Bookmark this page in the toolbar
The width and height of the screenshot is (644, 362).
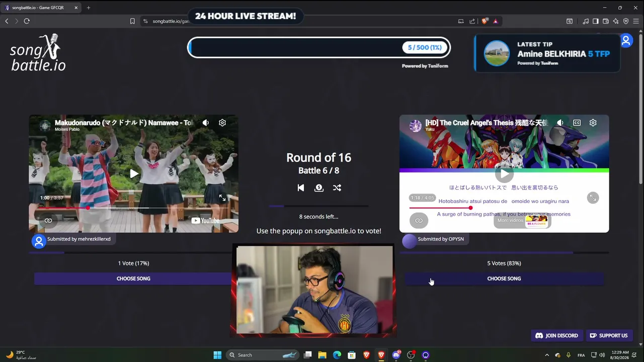coord(132,21)
